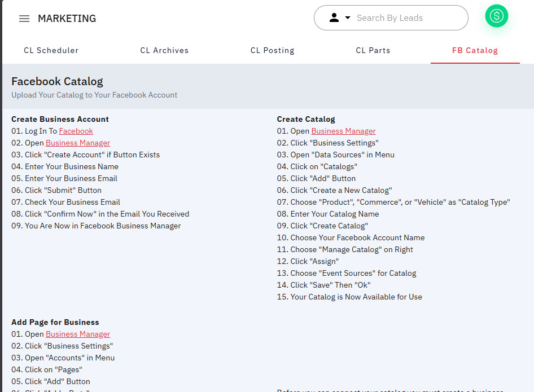Click Add Page step 'Click "Business Settings"'
Viewport: 534px width, 392px height.
click(62, 346)
